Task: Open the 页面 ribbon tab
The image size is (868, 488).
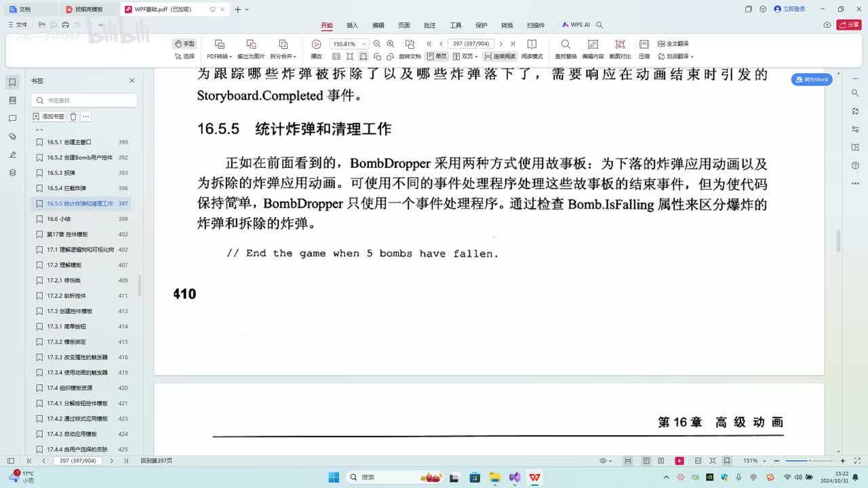Action: tap(404, 25)
